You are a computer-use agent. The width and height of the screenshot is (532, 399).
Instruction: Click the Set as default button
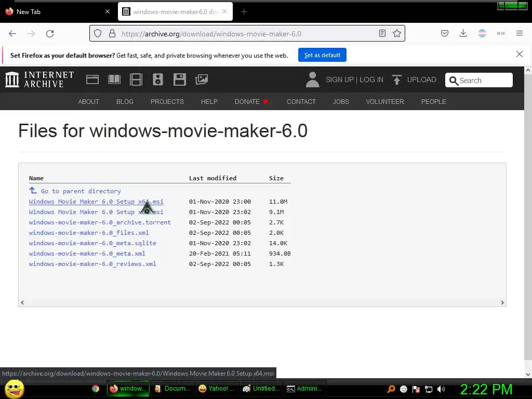[x=322, y=55]
